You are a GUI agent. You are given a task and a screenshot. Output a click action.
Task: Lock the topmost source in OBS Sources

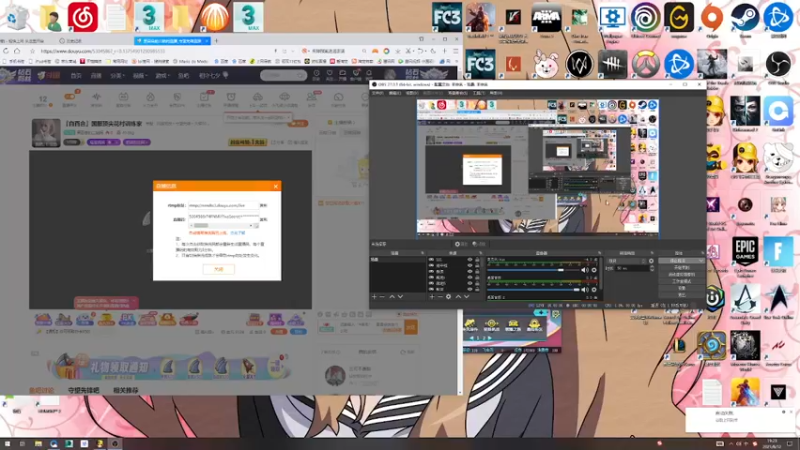click(477, 260)
